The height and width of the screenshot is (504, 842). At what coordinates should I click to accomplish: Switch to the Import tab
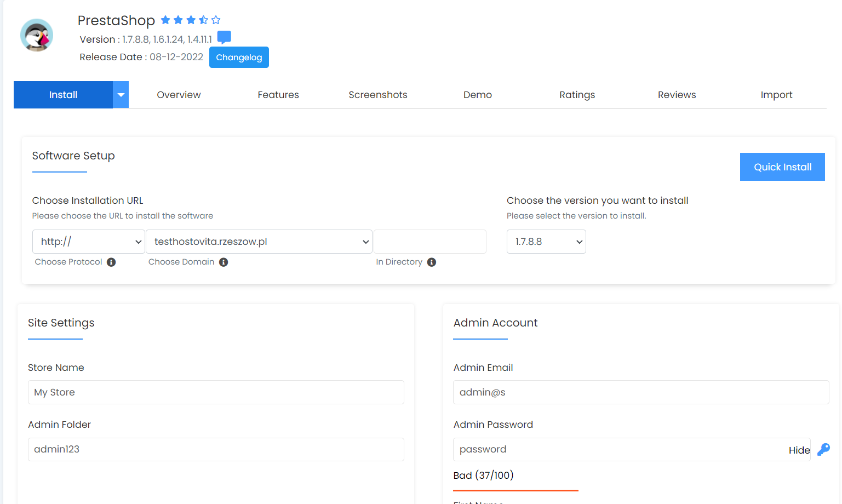777,95
